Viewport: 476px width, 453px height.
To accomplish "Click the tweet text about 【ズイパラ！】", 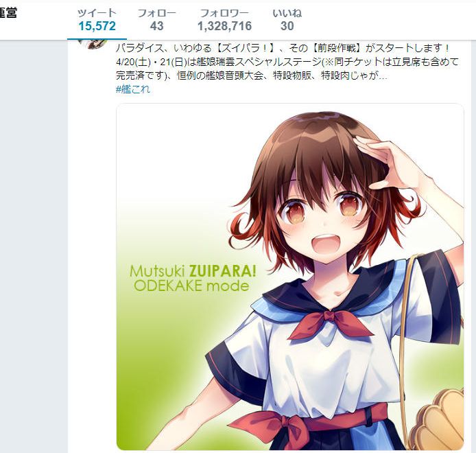I will pyautogui.click(x=283, y=47).
